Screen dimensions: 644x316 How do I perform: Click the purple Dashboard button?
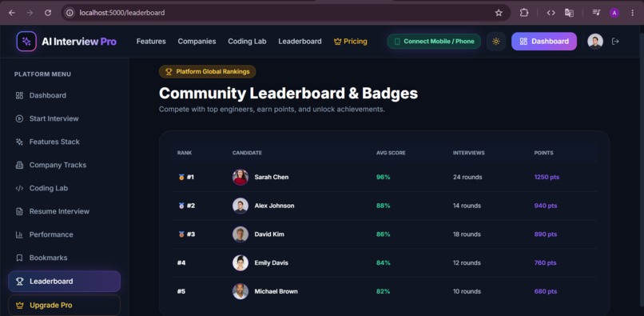[544, 41]
